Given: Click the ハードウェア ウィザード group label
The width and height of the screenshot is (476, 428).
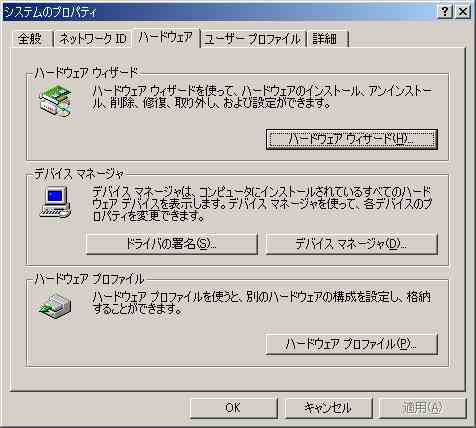Looking at the screenshot, I should (86, 72).
